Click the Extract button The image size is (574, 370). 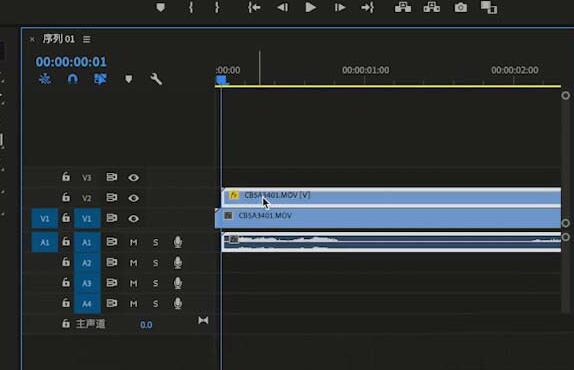(432, 7)
